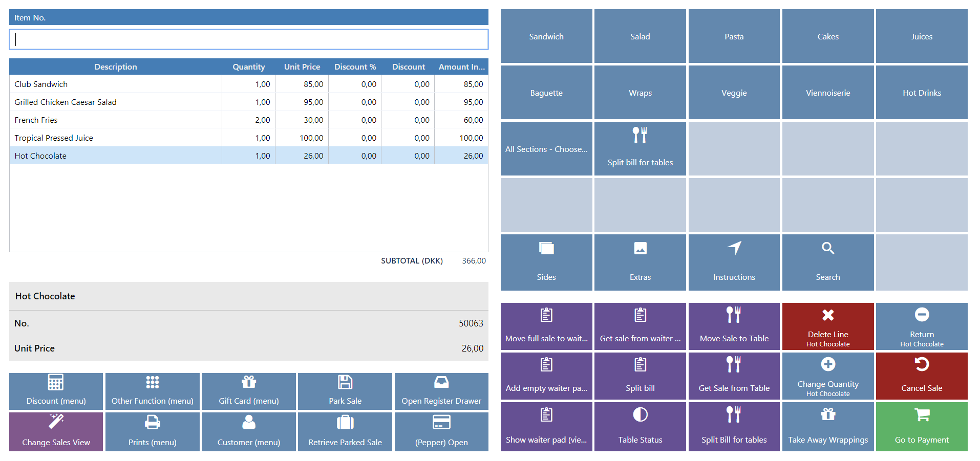Click Change Quantity Hot Chocolate button

[x=828, y=376]
